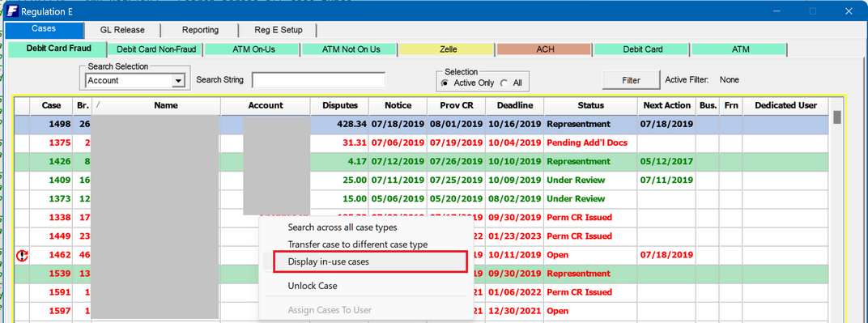The width and height of the screenshot is (868, 323).
Task: Select Search across all case types
Action: 343,227
